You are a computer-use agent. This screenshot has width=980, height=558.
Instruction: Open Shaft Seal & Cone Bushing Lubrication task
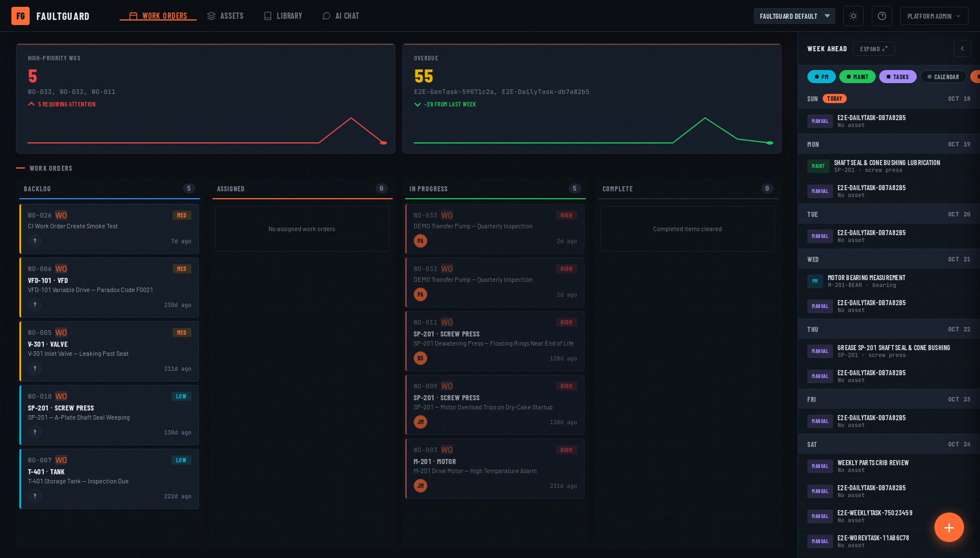click(x=887, y=163)
